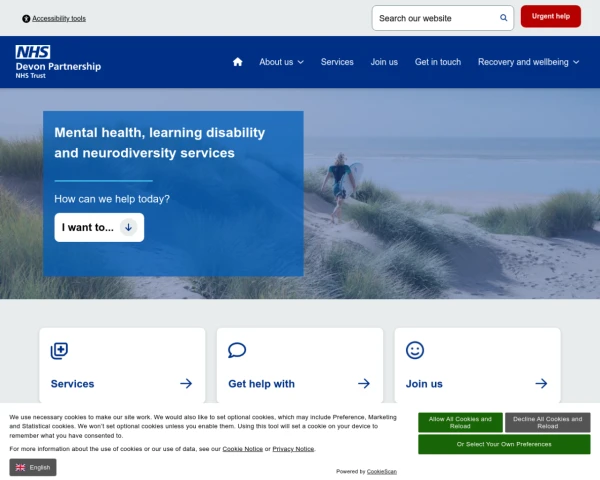Viewport: 600px width, 480px height.
Task: Click the Services medical cross icon
Action: (x=59, y=350)
